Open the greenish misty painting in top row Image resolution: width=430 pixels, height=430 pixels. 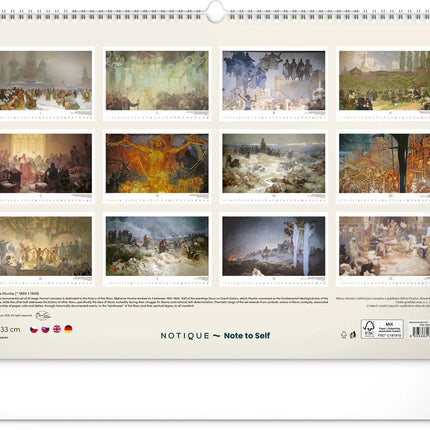pyautogui.click(x=157, y=80)
